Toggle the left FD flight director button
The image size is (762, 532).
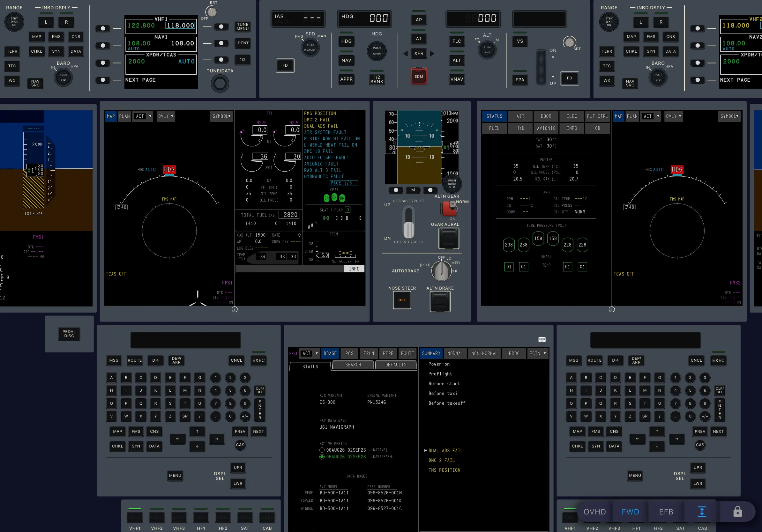click(285, 65)
